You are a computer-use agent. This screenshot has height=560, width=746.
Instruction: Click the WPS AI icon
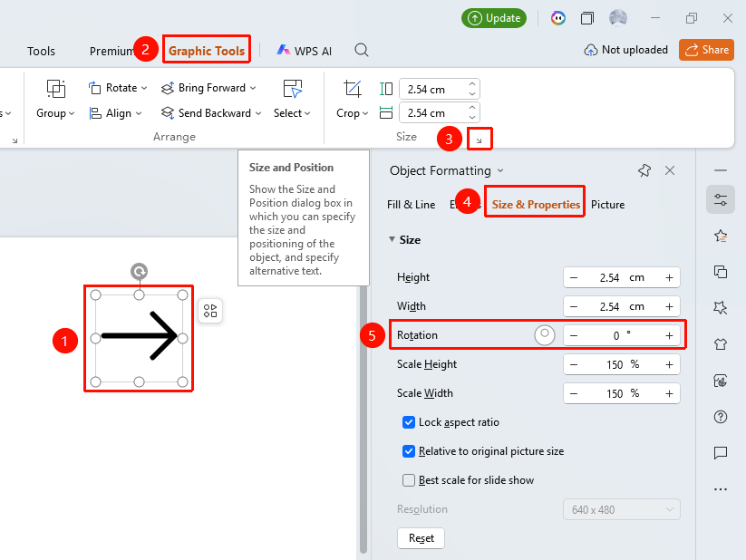coord(283,50)
